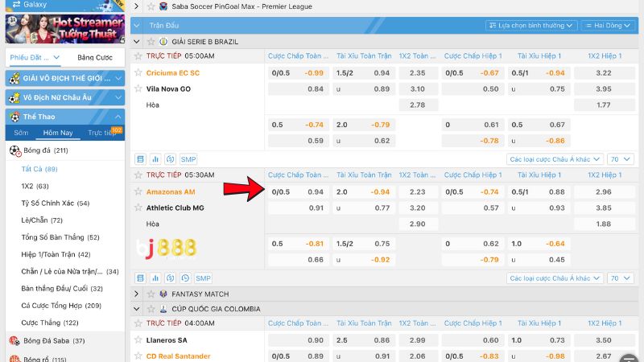The image size is (644, 362).
Task: Bet Llaneros SA 1X2 odds 2.99
Action: 418,339
